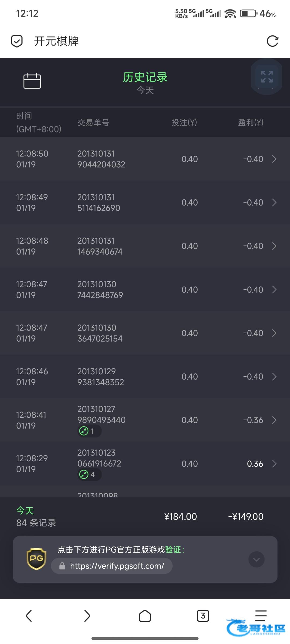Screen dimensions: 290x644
Task: Open the tabs counter showing 3
Action: click(203, 616)
